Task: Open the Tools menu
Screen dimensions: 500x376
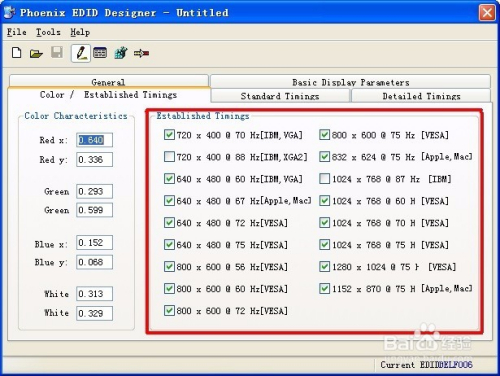Action: [48, 32]
